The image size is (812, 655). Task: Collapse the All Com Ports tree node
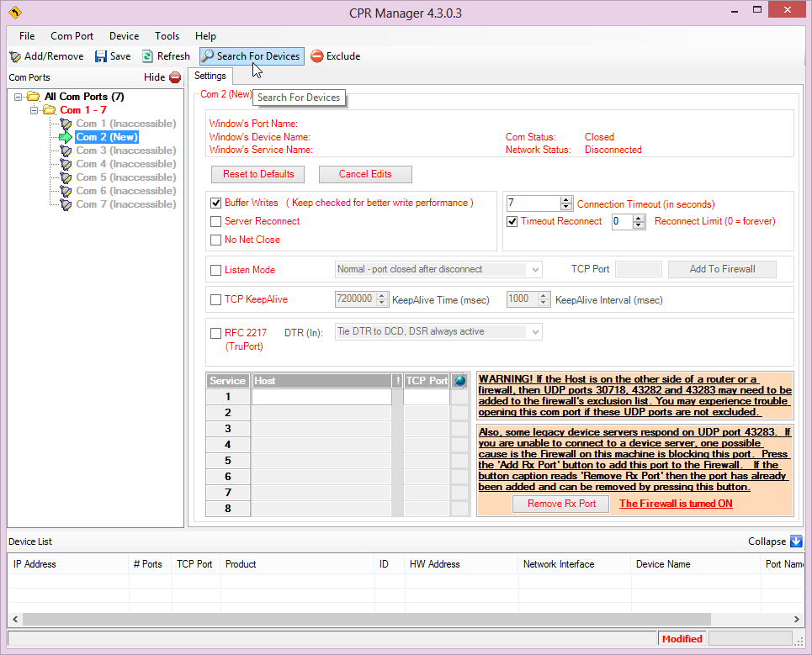[x=19, y=97]
